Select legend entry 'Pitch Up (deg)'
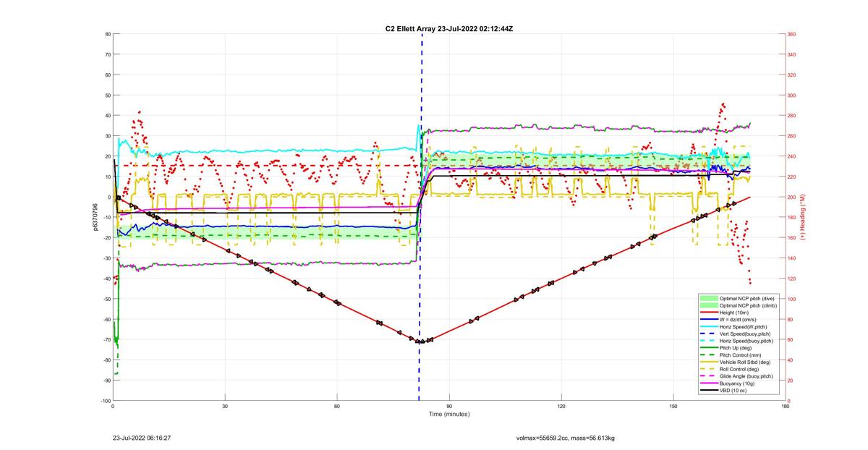The width and height of the screenshot is (868, 450). pos(737,348)
